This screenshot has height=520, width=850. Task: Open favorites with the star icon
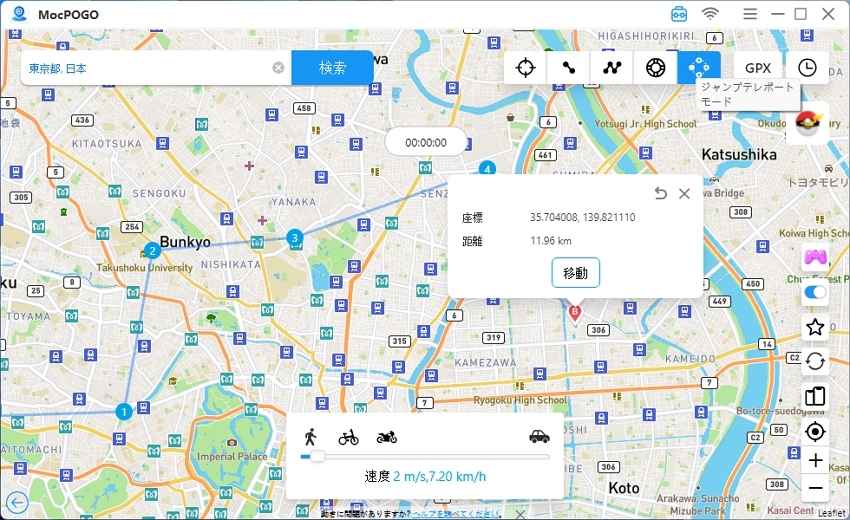[x=815, y=327]
